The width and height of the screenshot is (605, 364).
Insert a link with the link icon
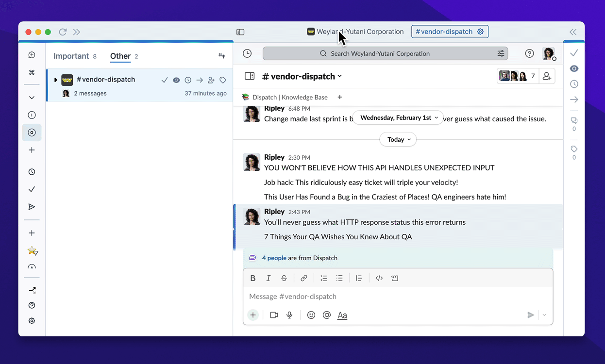click(x=303, y=278)
